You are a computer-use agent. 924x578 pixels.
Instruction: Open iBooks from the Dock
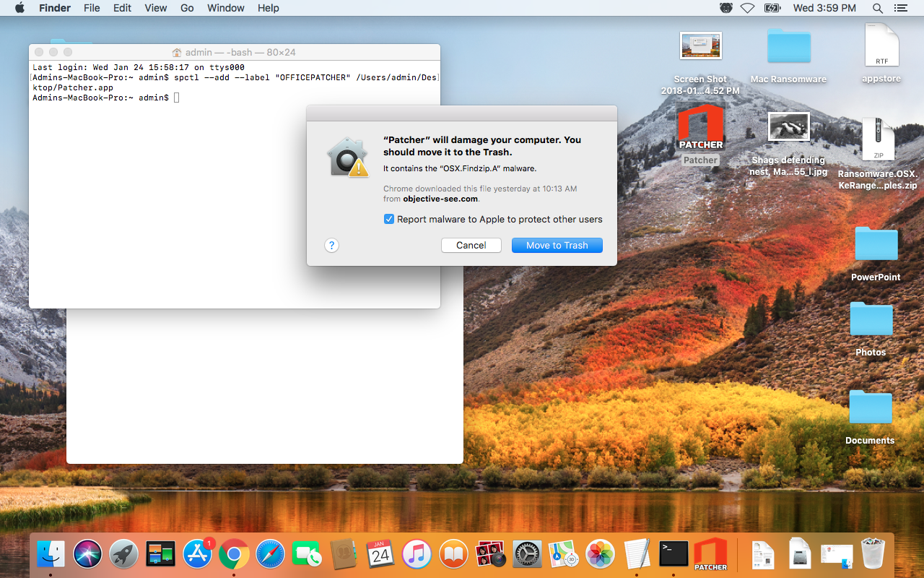coord(453,554)
